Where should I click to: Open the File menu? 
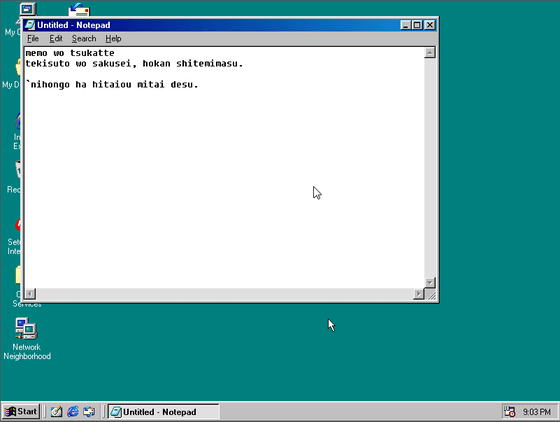click(x=33, y=39)
